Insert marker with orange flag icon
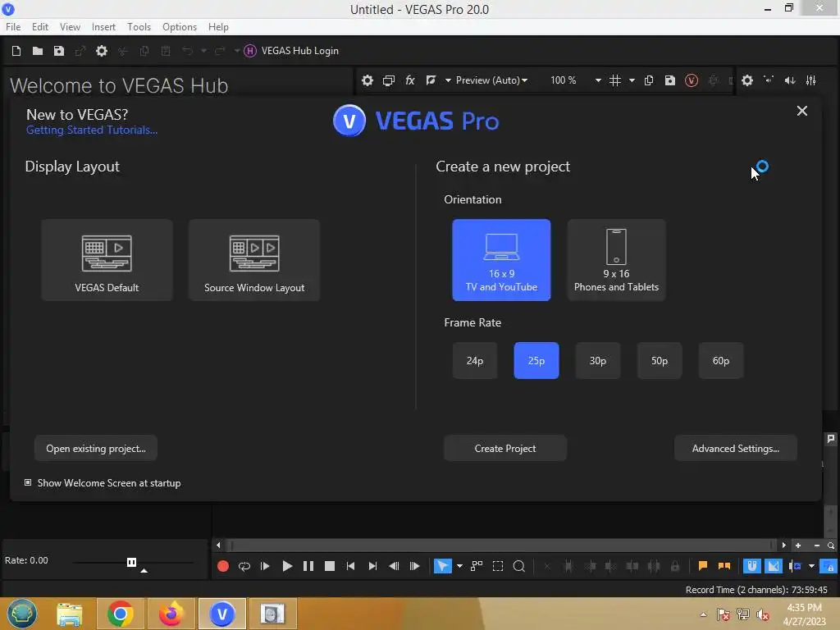 pos(703,566)
